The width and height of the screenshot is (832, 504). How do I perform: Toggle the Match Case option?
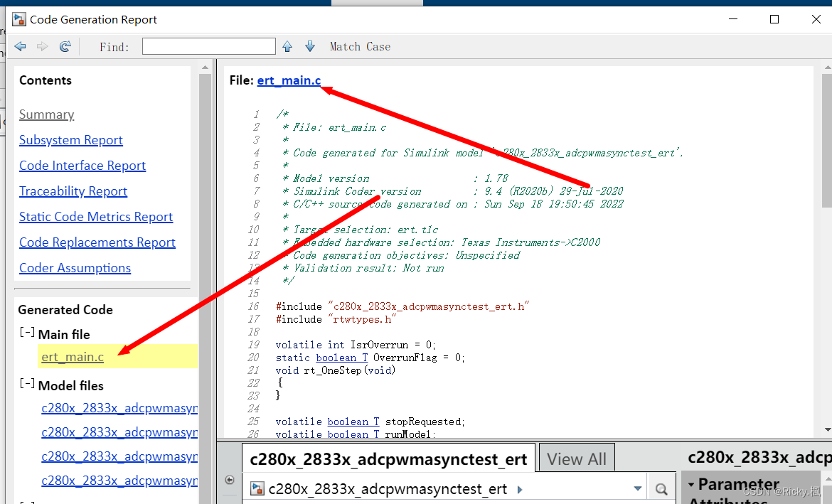[360, 47]
